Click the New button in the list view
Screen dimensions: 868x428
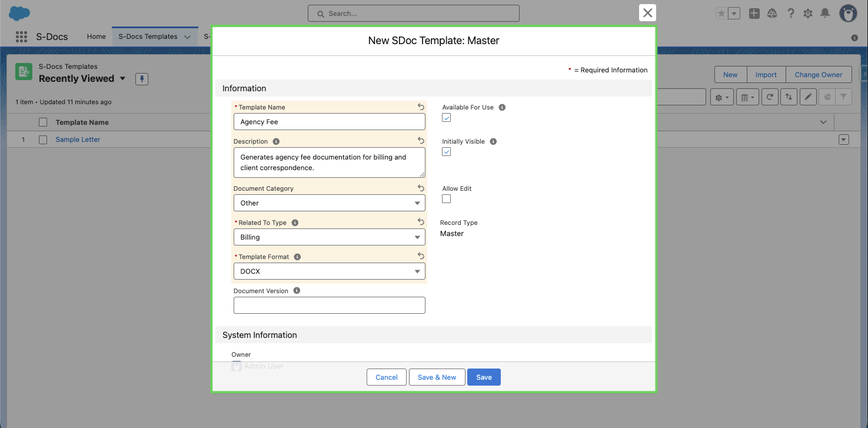730,75
